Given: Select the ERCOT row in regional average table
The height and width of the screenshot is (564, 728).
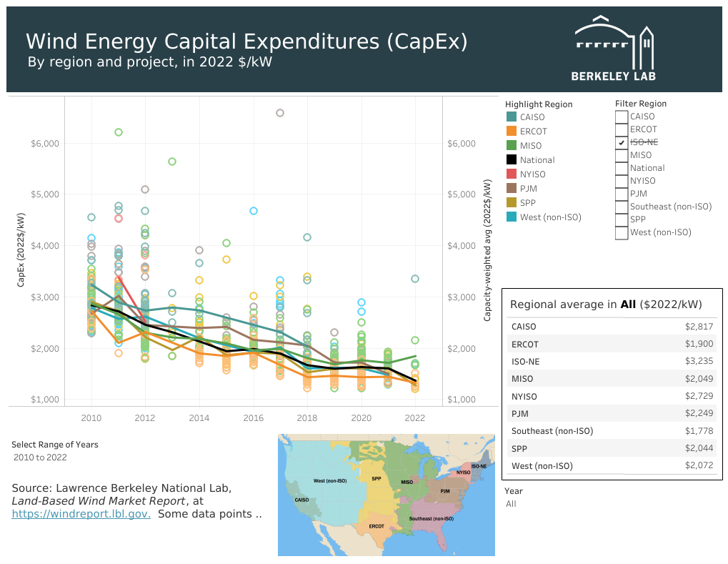Looking at the screenshot, I should [612, 344].
